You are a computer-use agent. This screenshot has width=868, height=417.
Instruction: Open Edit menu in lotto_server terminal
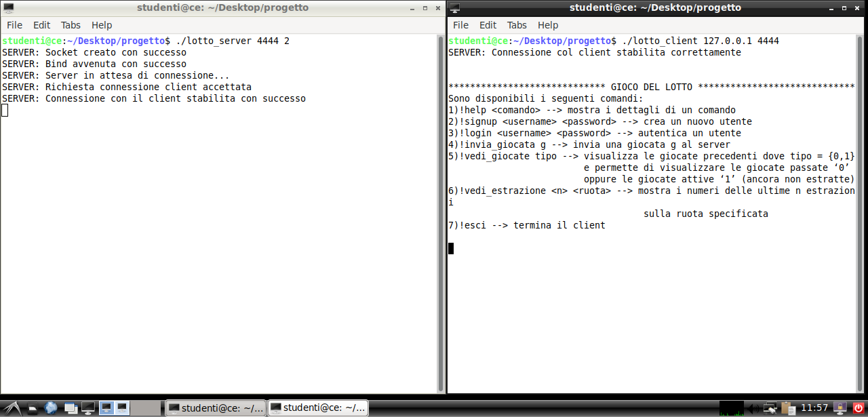(x=42, y=25)
